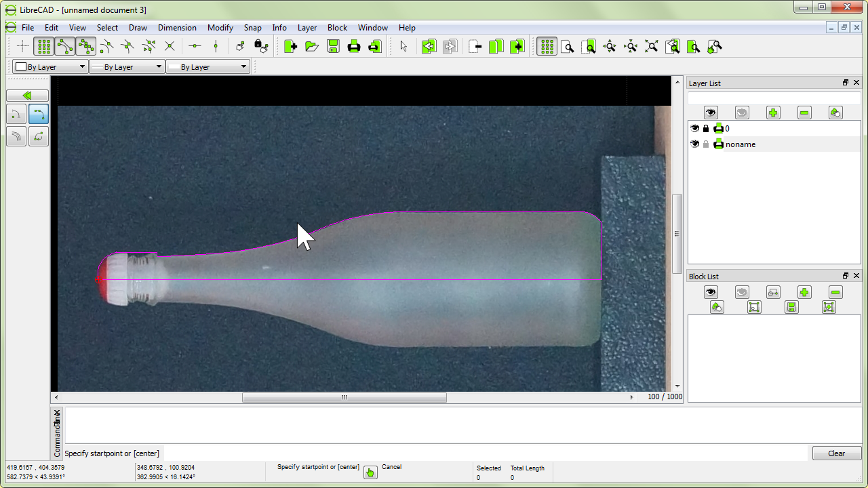Click the zoom in icon
Image resolution: width=868 pixels, height=488 pixels.
(589, 46)
